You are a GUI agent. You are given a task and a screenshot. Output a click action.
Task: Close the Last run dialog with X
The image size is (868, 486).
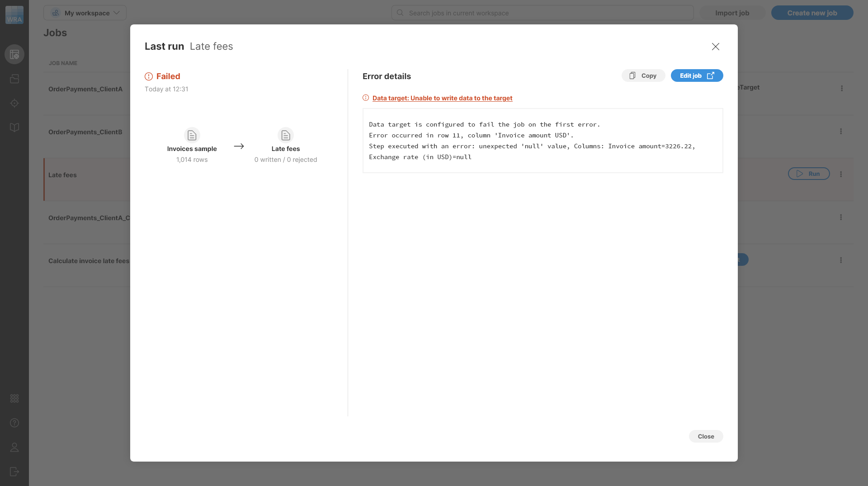pyautogui.click(x=715, y=47)
